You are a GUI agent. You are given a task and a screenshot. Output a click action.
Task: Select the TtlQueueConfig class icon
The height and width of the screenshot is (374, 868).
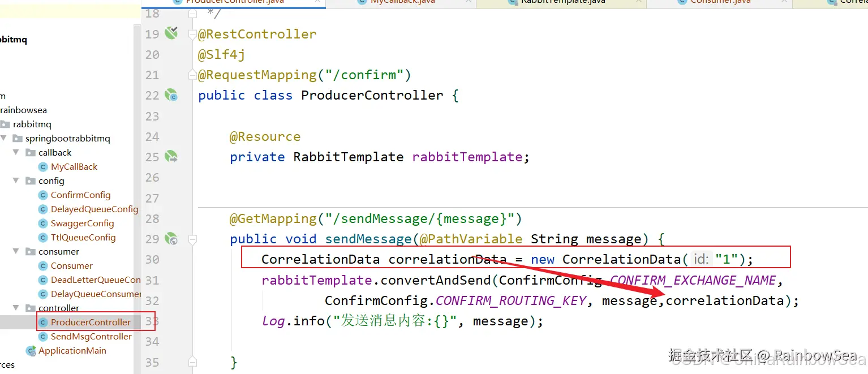[43, 238]
